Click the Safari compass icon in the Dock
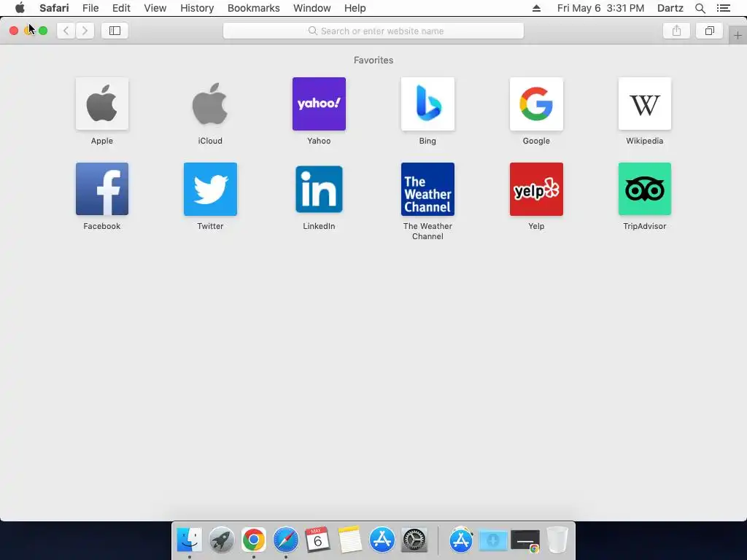Screen dimensions: 747x560 tap(285, 540)
